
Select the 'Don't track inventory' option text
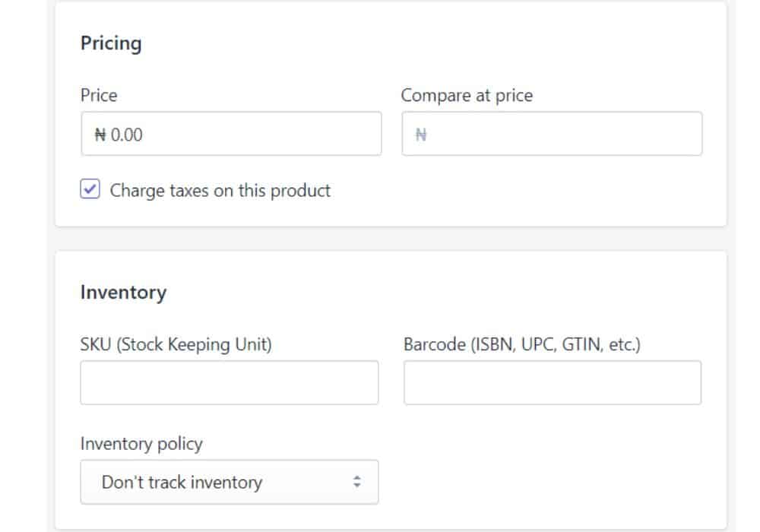[182, 482]
